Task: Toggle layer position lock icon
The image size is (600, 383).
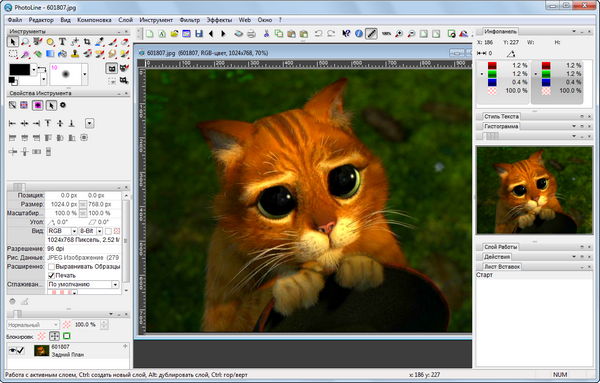Action: 54,336
